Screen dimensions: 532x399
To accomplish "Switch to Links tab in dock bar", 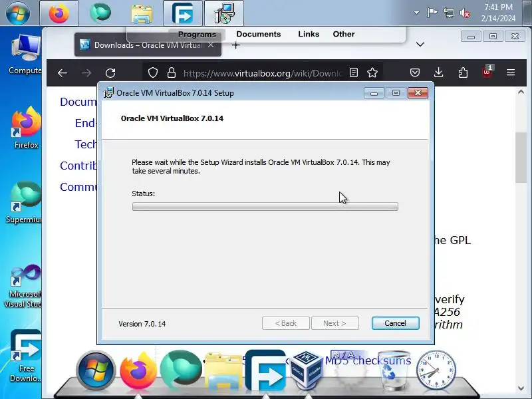I will pos(309,34).
